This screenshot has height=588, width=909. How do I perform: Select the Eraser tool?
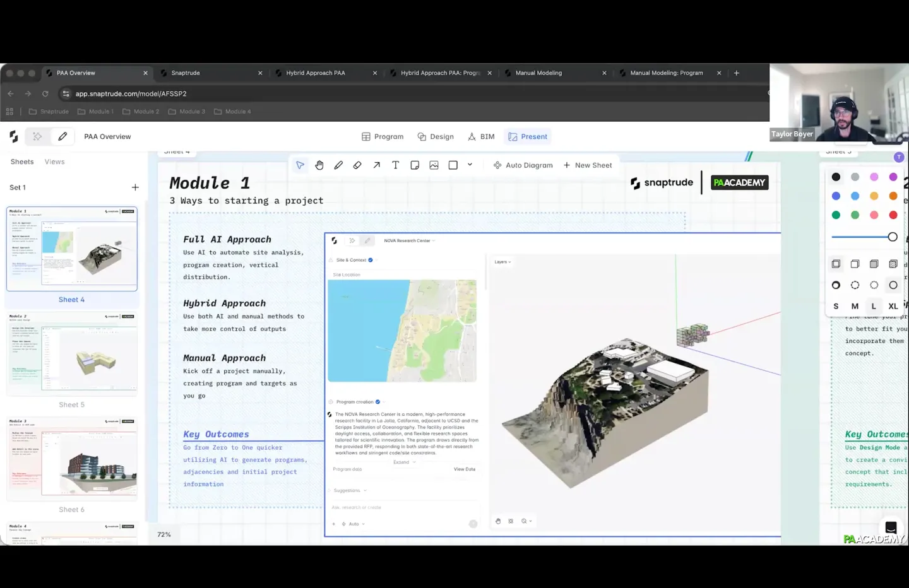pos(357,165)
